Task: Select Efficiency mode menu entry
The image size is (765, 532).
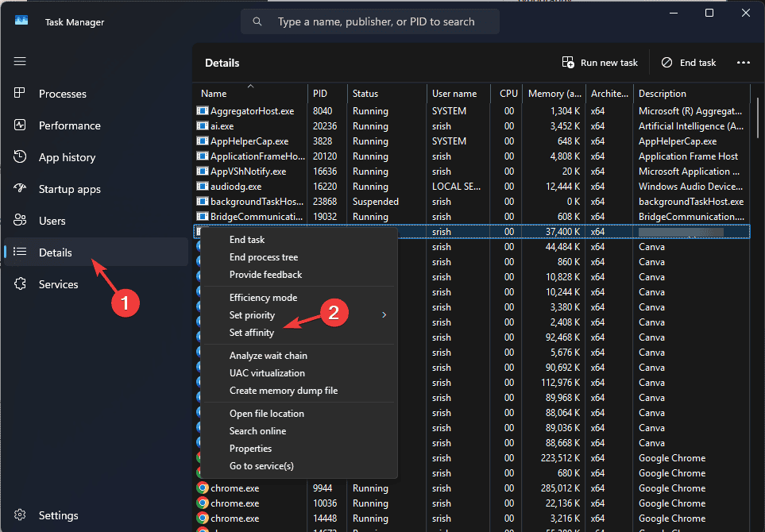Action: (263, 298)
